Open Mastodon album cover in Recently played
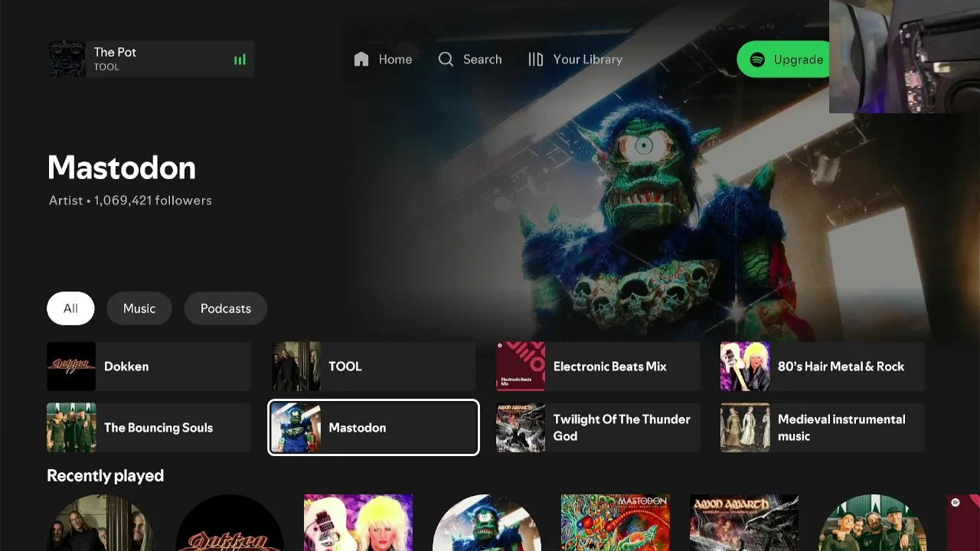Image resolution: width=980 pixels, height=551 pixels. pos(616,523)
